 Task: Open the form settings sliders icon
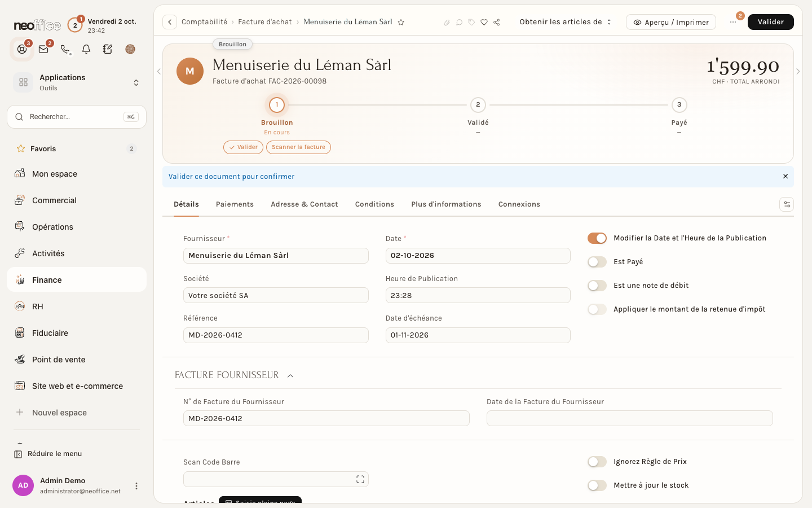click(787, 204)
